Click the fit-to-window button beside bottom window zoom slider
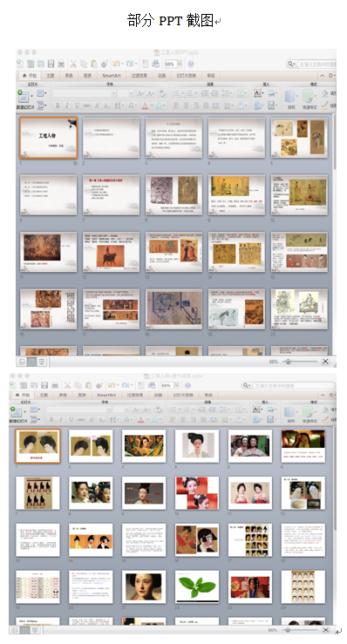 coord(325,630)
